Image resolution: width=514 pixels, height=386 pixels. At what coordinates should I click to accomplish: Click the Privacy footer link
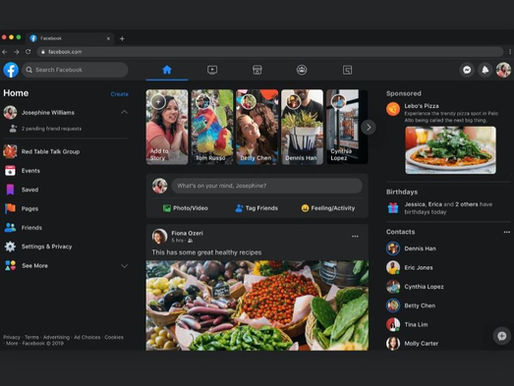coord(12,337)
